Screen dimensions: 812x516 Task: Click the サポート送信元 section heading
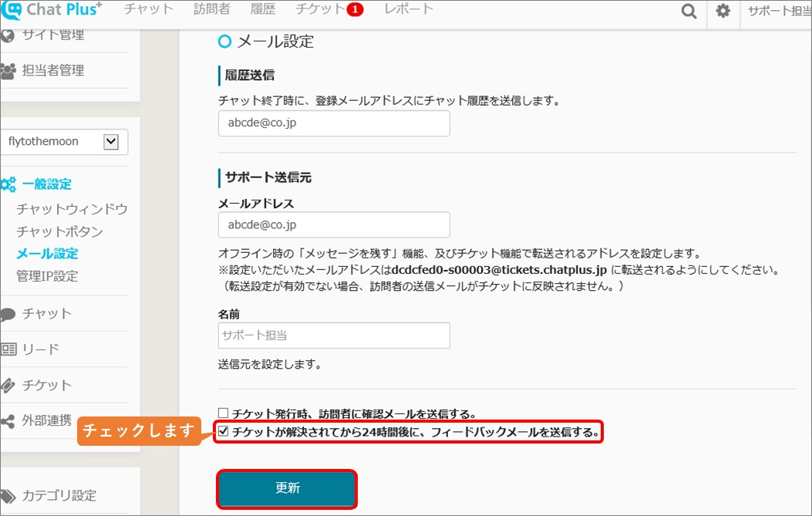tap(268, 177)
